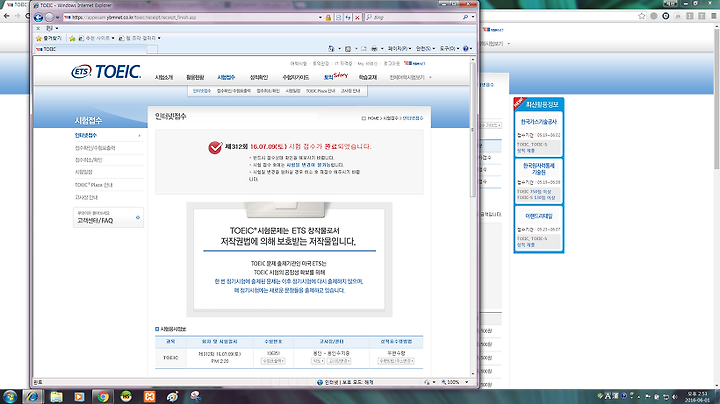The image size is (720, 404).
Task: Click the taskbar clock showing 2:53
Action: coord(697,397)
